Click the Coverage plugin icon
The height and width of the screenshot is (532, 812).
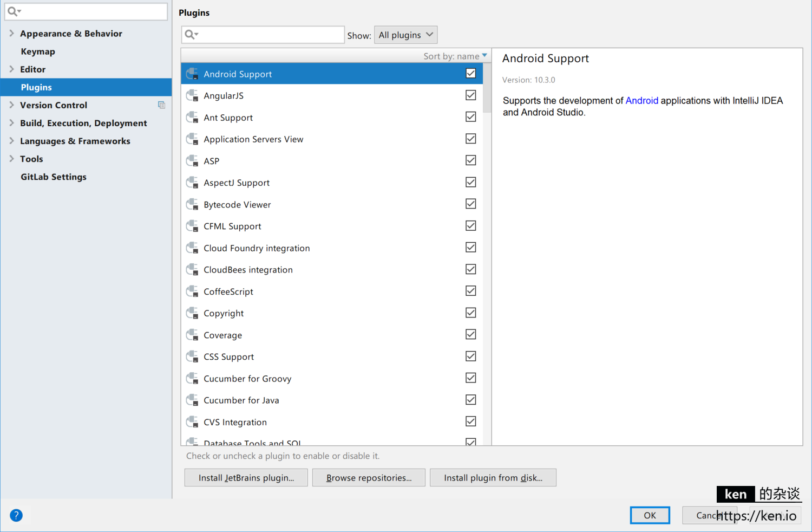(x=192, y=335)
